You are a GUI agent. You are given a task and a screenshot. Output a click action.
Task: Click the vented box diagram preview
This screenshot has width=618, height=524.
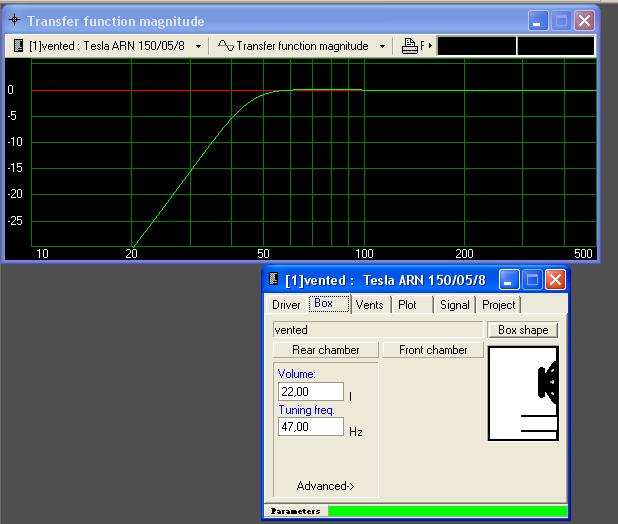tap(522, 394)
